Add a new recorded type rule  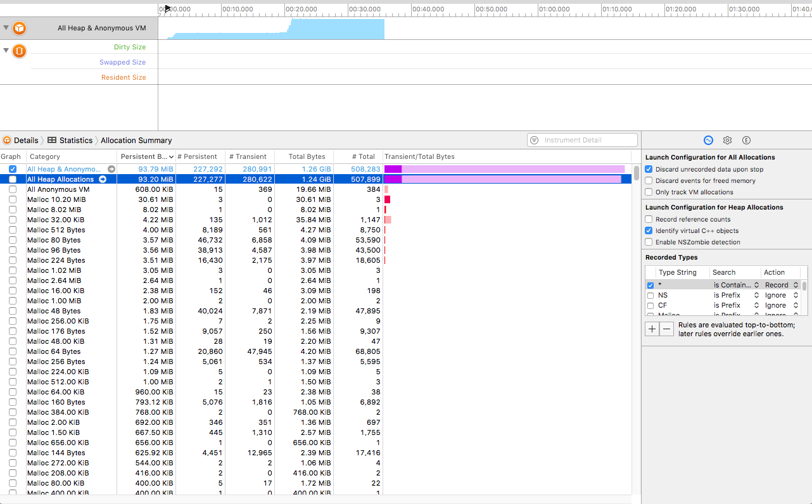coord(652,329)
